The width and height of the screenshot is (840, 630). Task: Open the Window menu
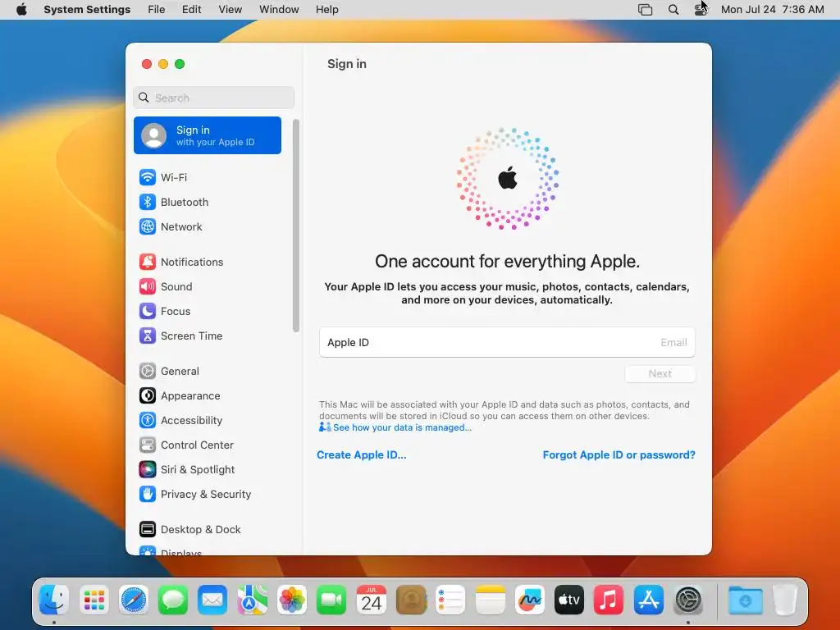(x=279, y=10)
